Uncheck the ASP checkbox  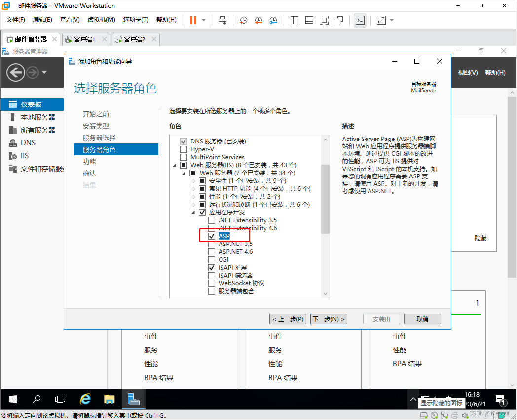[212, 236]
